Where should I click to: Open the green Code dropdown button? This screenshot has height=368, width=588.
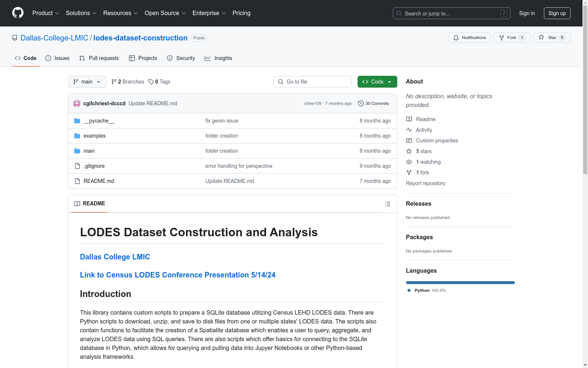coord(377,82)
